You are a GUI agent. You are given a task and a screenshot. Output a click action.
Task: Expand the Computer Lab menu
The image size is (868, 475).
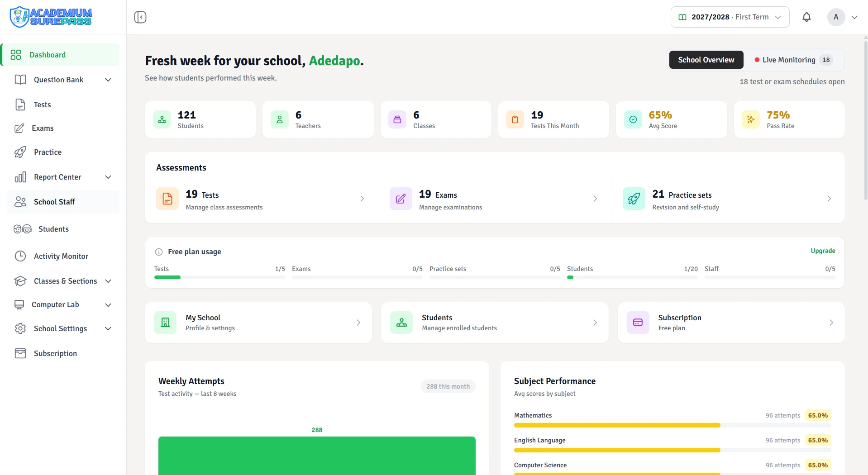(x=63, y=305)
